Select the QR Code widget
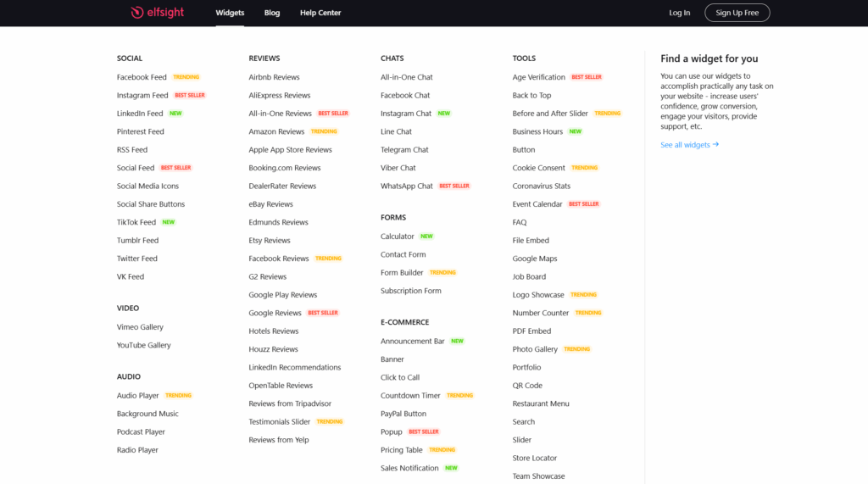Viewport: 868px width, 484px height. coord(527,386)
